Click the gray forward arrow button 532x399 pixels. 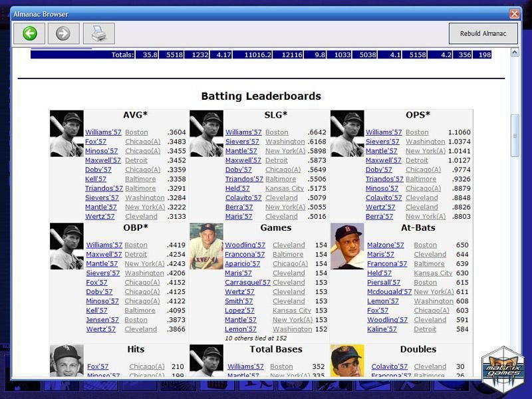pos(63,33)
